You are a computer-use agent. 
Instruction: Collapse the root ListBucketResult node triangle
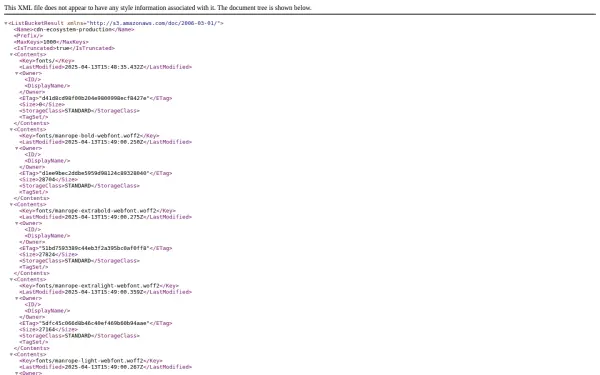tap(6, 23)
